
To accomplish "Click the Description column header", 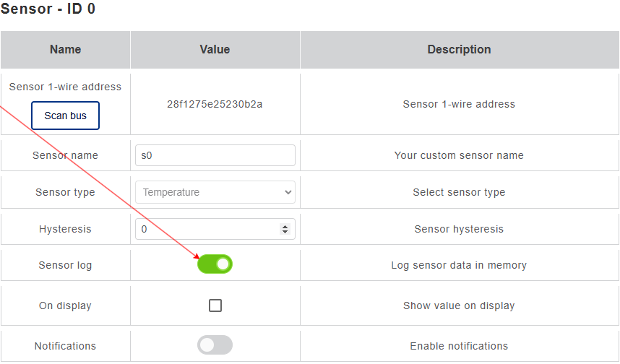I will [x=459, y=50].
